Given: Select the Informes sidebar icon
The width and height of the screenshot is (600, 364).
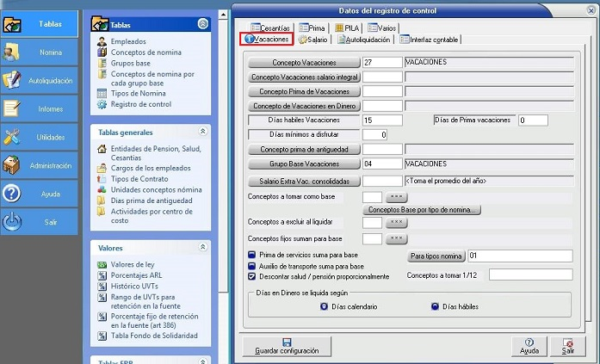Looking at the screenshot, I should pos(12,109).
